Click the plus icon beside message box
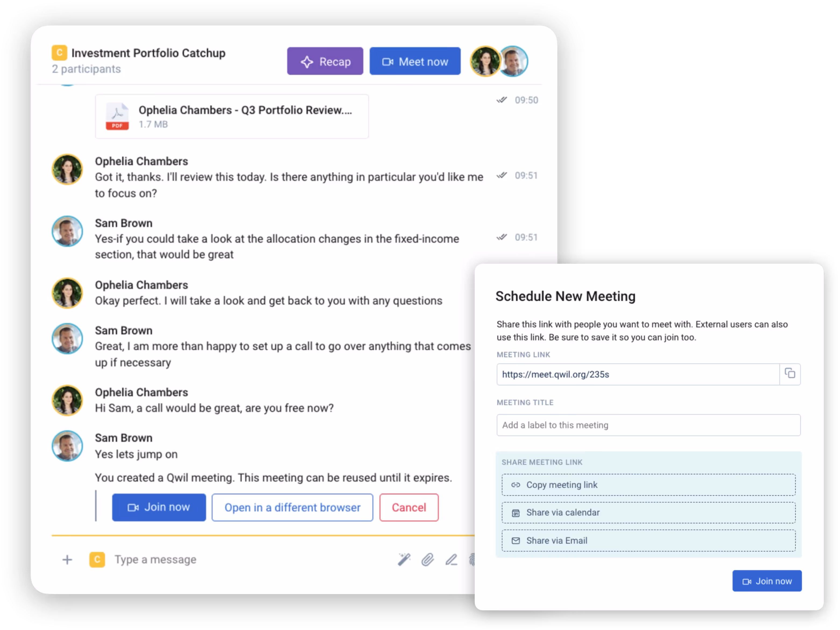 pyautogui.click(x=67, y=559)
